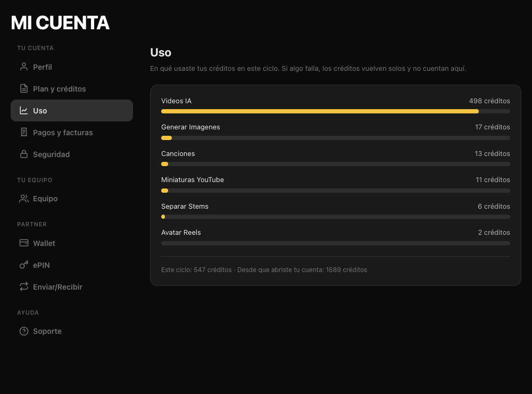This screenshot has height=394, width=532.
Task: Click the Videos IA usage bar
Action: [x=336, y=111]
